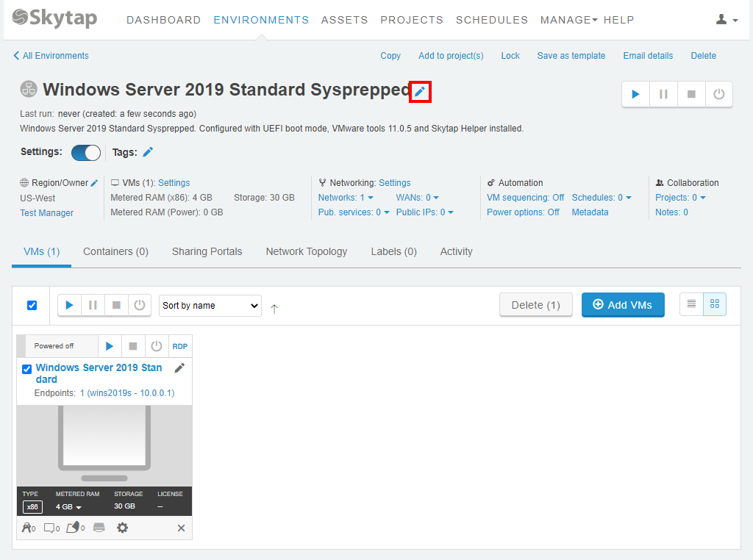Click the Lock link

[510, 56]
